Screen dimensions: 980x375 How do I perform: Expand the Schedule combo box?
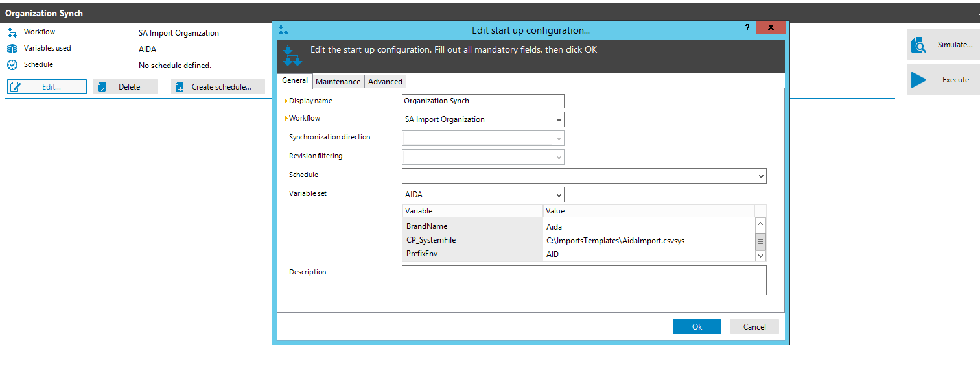[761, 176]
